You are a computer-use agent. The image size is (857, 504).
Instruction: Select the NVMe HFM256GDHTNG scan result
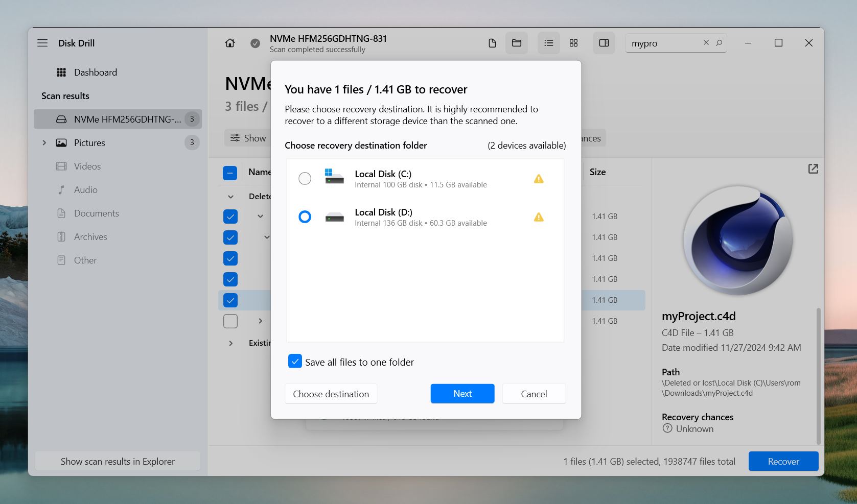(118, 119)
